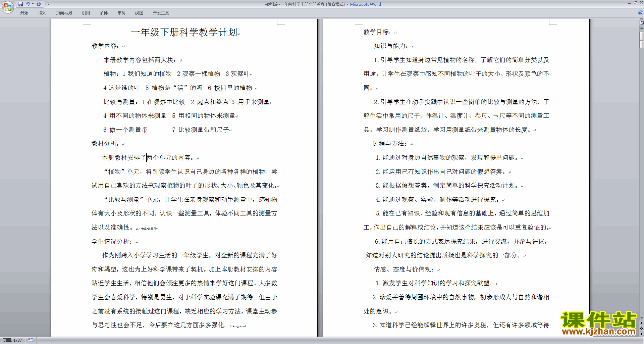Undo the last action

(x=28, y=4)
